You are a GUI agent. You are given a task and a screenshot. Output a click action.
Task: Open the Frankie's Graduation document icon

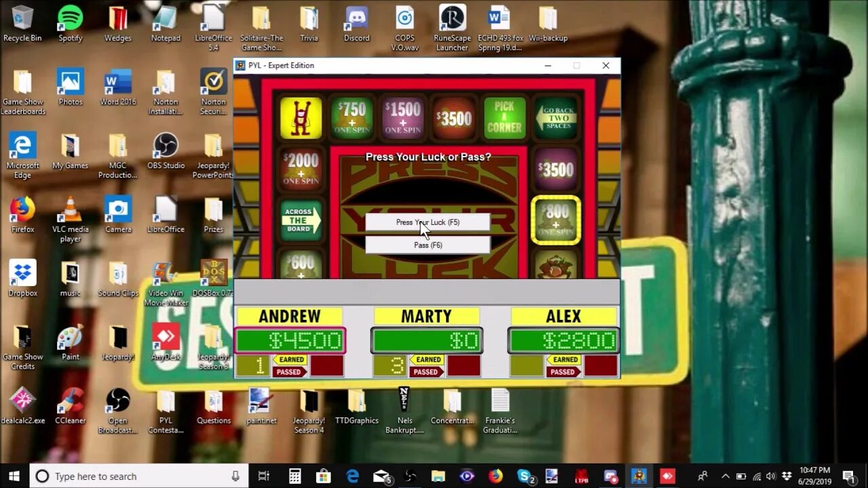(x=500, y=410)
